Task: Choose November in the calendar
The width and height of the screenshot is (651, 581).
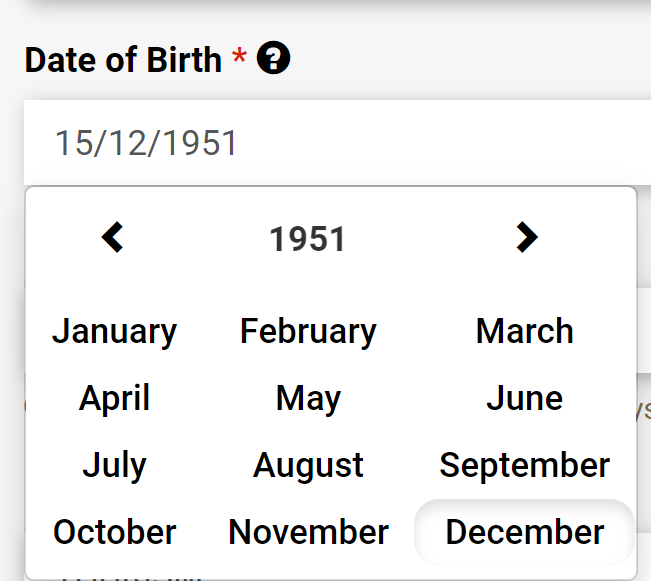Action: pyautogui.click(x=308, y=532)
